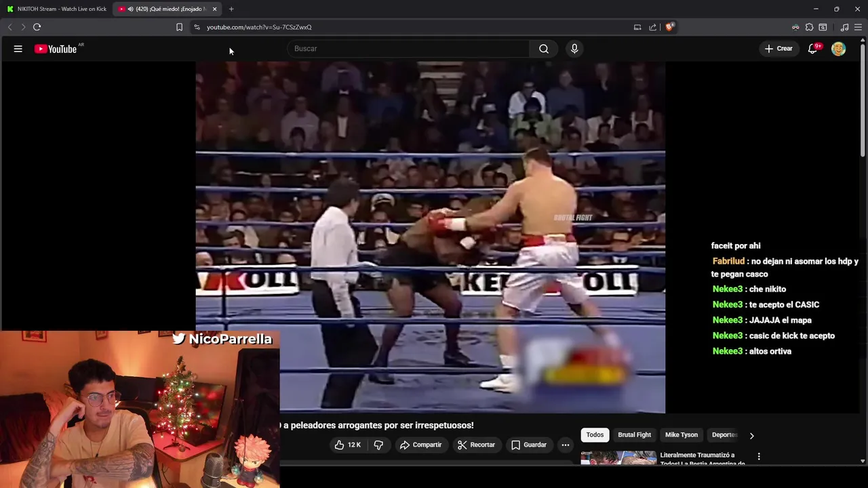Image resolution: width=868 pixels, height=488 pixels.
Task: Restore down the browser window
Action: [837, 9]
